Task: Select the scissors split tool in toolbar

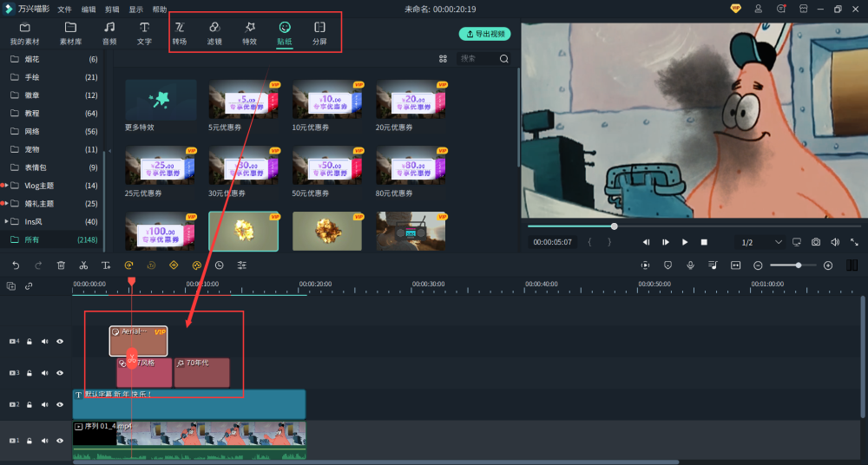Action: [x=83, y=265]
